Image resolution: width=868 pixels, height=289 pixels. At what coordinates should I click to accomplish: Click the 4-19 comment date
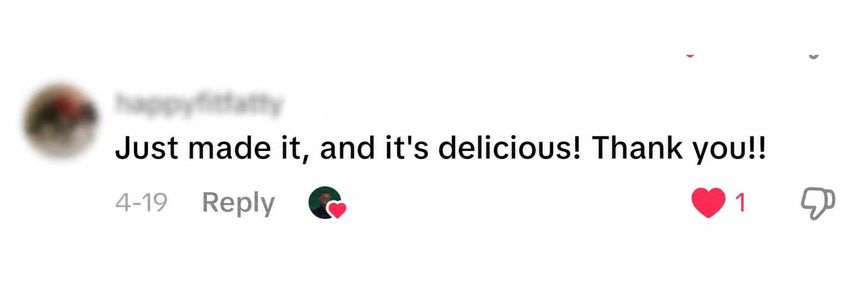point(141,202)
